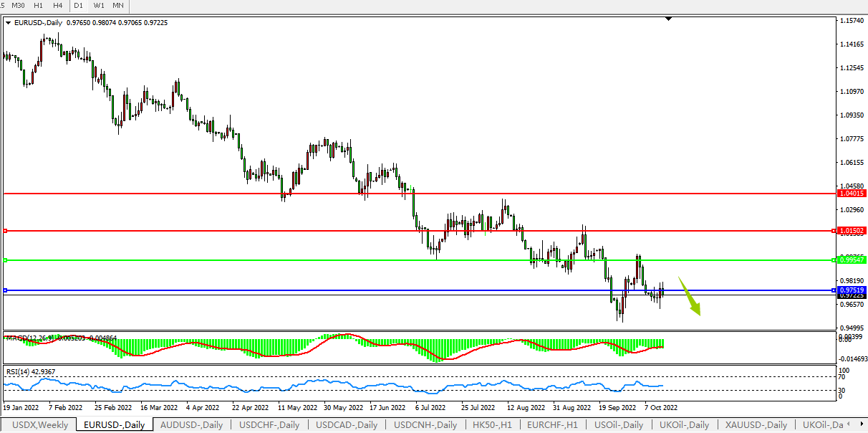Select the left handle of green line
Viewport: 868px width, 433px height.
(5, 260)
